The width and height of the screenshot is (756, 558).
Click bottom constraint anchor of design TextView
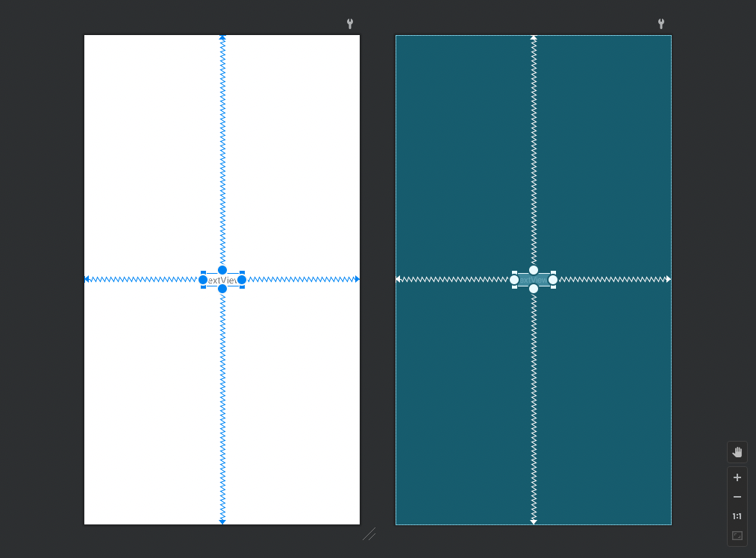point(222,289)
